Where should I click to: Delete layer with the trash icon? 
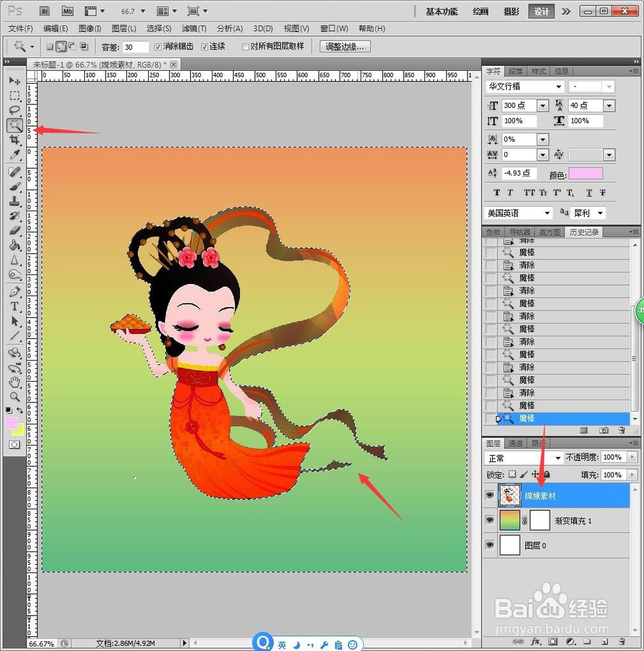(621, 641)
